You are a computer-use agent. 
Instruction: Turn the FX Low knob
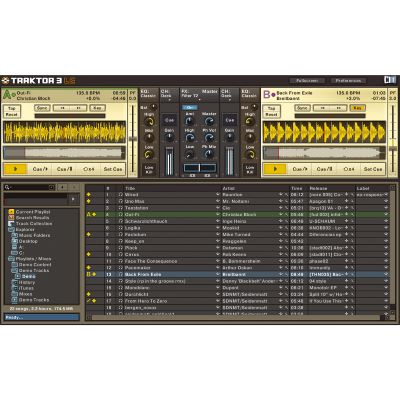[189, 154]
